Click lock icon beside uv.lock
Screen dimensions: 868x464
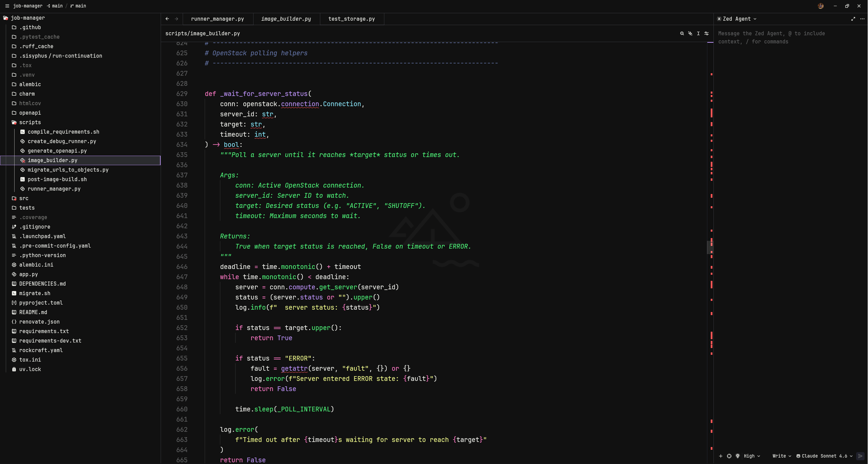(14, 369)
